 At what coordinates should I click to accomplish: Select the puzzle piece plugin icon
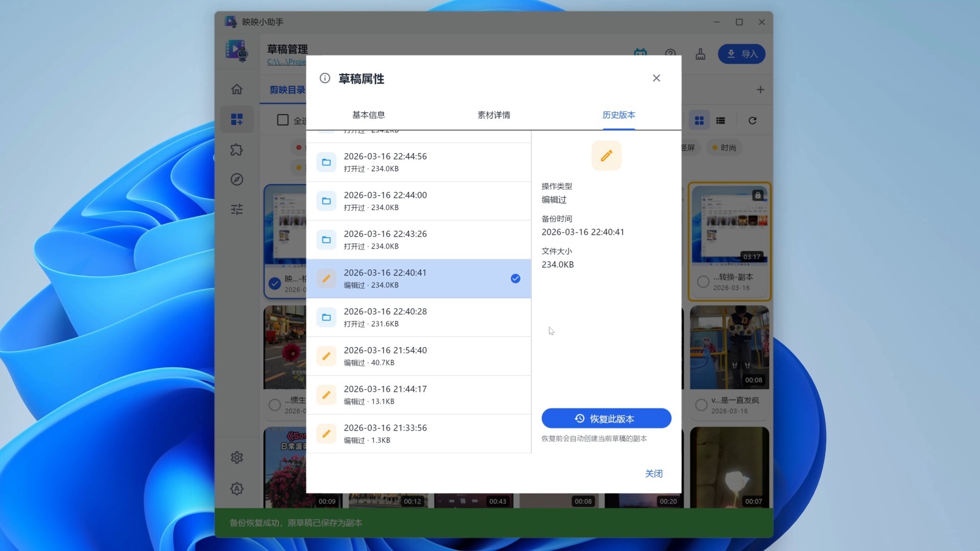tap(236, 149)
